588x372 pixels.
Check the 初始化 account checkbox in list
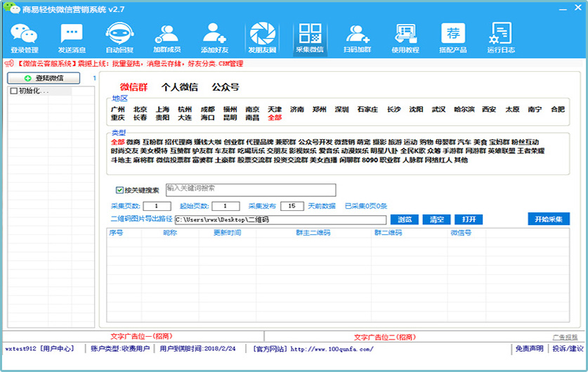coord(13,91)
